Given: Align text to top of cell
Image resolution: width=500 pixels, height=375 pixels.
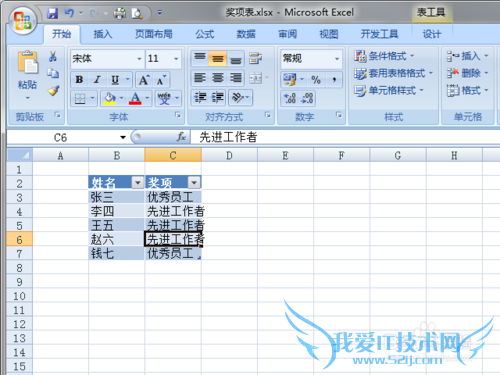Looking at the screenshot, I should 200,59.
